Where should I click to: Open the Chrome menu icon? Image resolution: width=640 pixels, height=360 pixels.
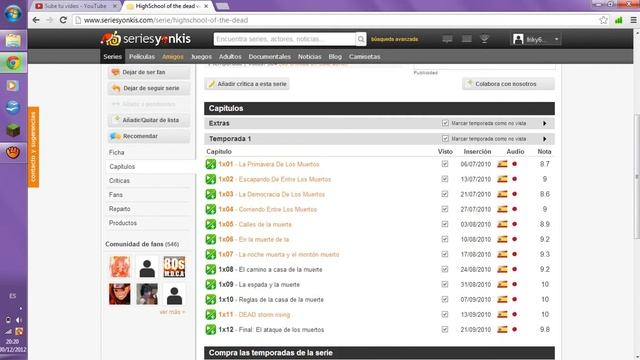[633, 20]
